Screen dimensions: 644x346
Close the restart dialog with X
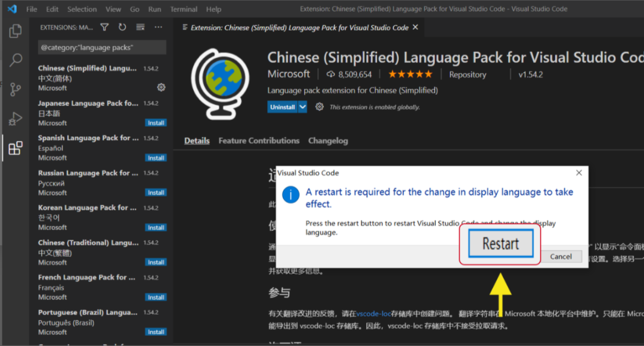(x=578, y=172)
